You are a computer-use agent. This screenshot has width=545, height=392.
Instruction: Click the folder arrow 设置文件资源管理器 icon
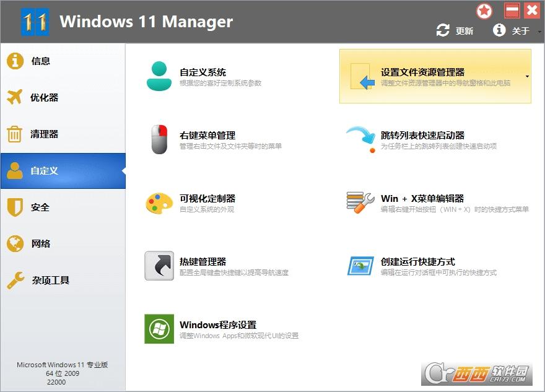[362, 76]
